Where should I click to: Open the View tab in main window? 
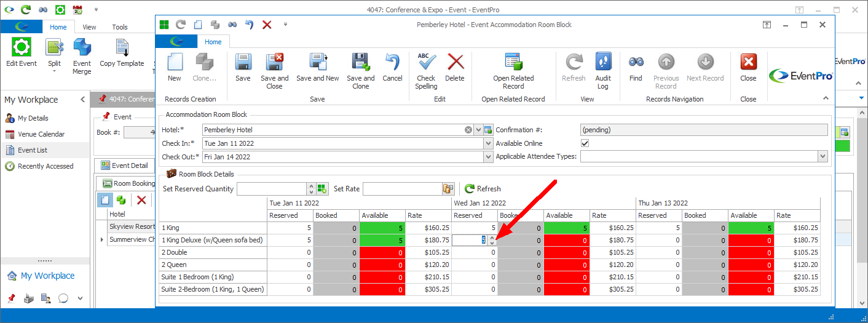pyautogui.click(x=90, y=27)
